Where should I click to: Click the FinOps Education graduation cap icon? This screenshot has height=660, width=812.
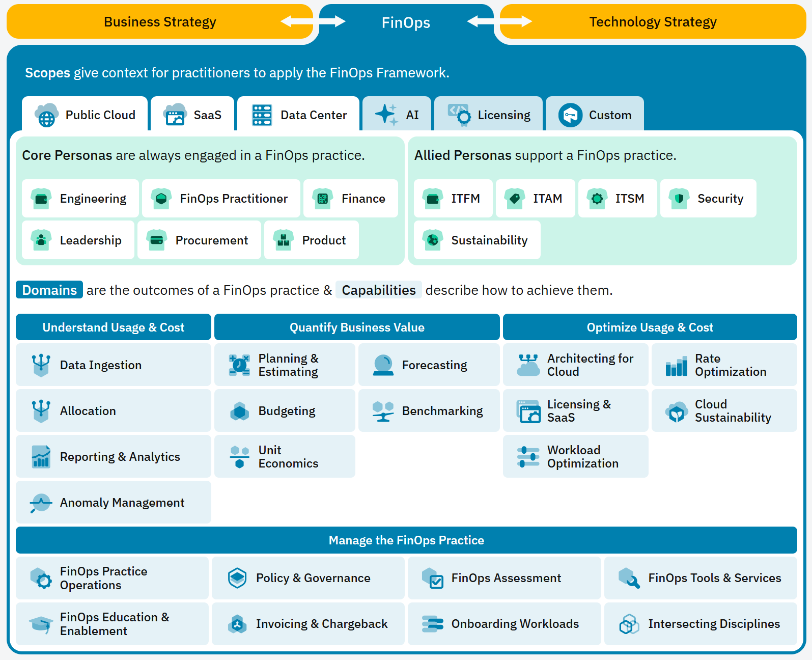[41, 624]
